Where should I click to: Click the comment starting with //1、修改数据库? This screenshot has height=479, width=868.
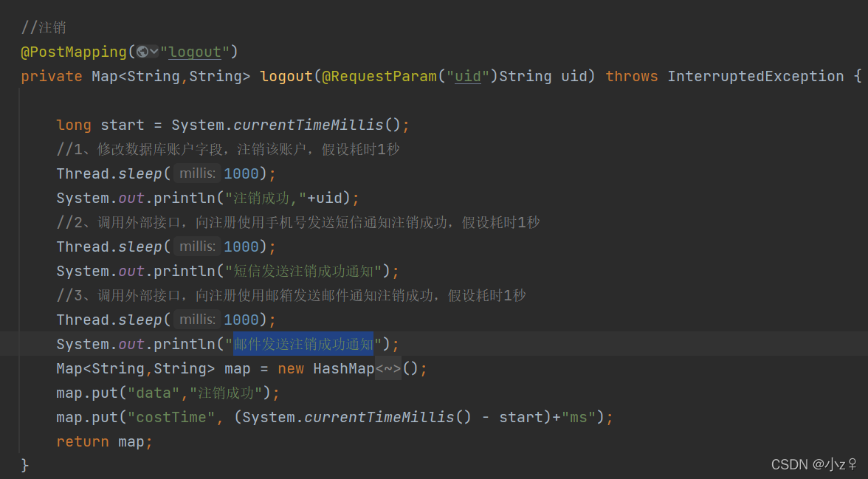pos(228,150)
